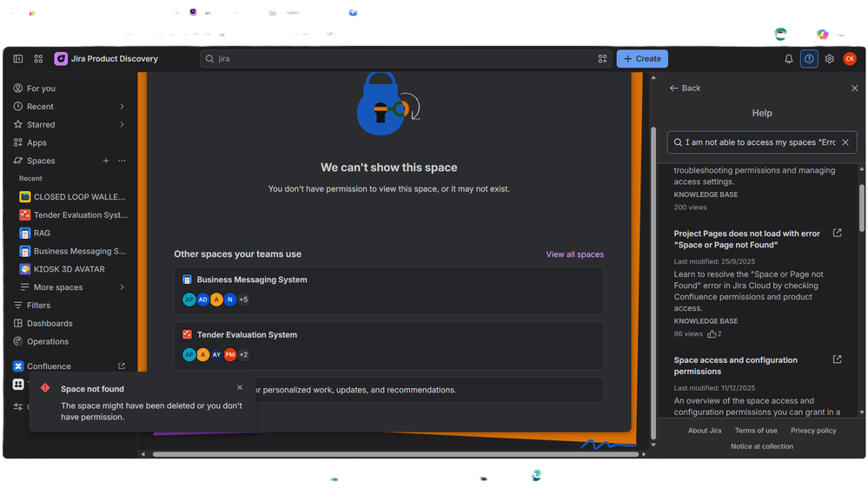This screenshot has width=868, height=488.
Task: Open the CK profile avatar
Action: tap(850, 59)
